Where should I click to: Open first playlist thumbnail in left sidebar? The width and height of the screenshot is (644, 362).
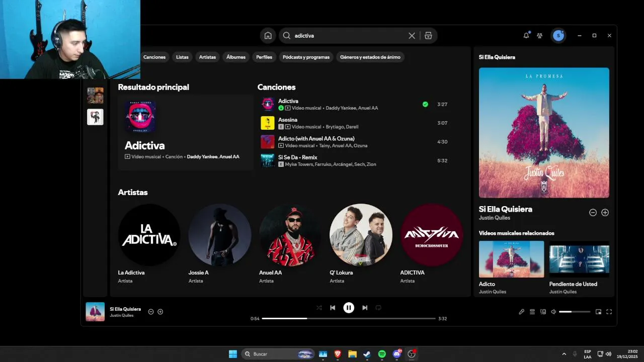95,96
